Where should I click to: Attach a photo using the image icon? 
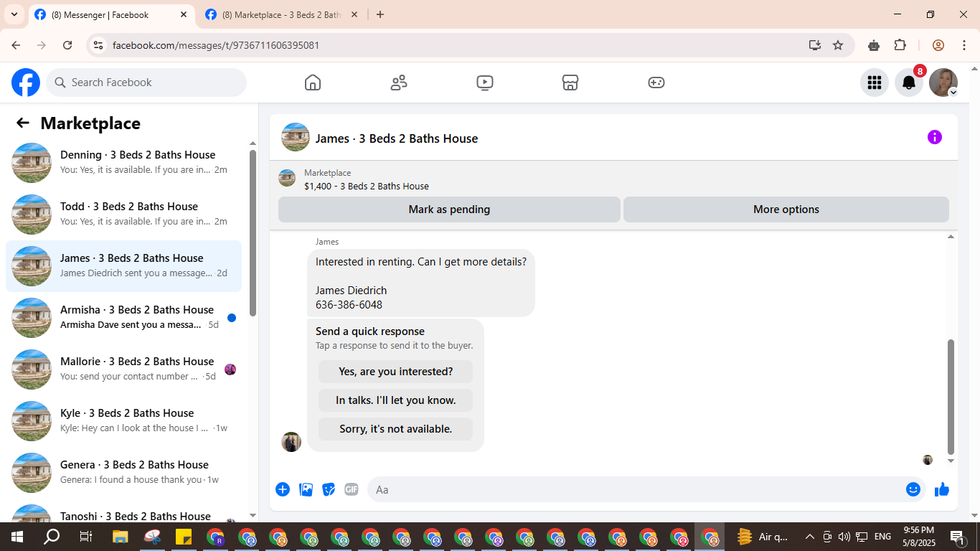click(306, 489)
